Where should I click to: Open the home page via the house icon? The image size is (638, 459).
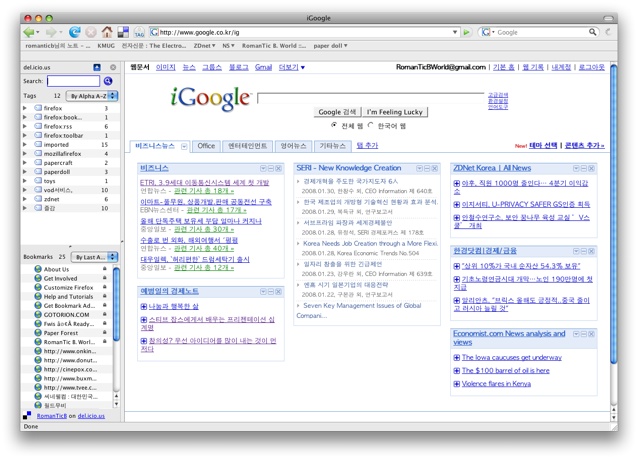coord(107,32)
